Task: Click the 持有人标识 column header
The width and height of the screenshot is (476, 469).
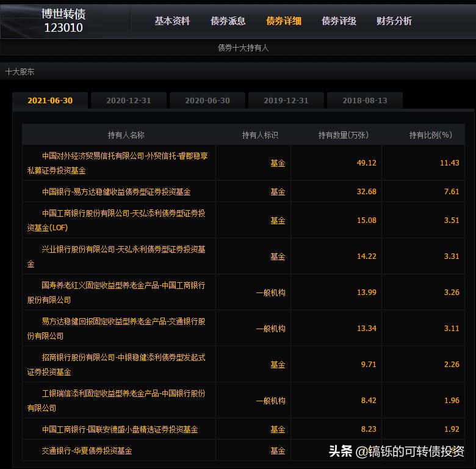Action: click(260, 135)
